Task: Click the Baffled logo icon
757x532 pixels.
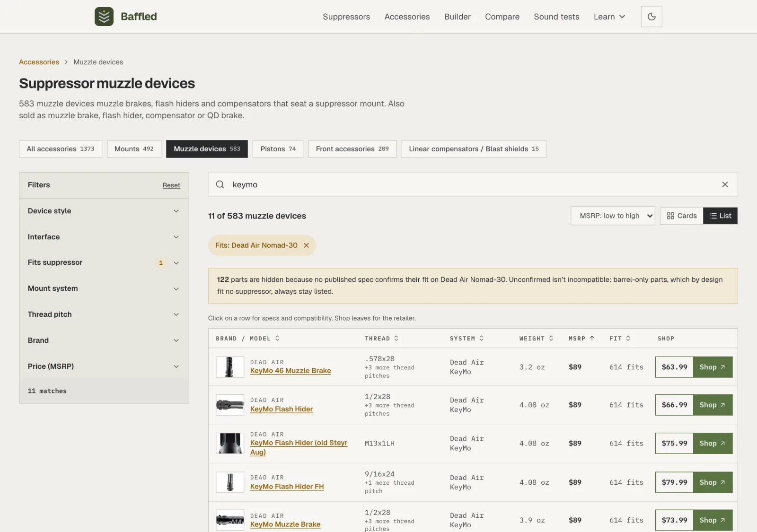Action: (104, 17)
